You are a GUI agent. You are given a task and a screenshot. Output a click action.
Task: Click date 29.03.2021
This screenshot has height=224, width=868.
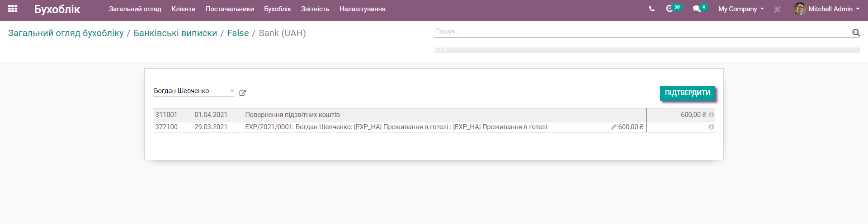click(211, 127)
